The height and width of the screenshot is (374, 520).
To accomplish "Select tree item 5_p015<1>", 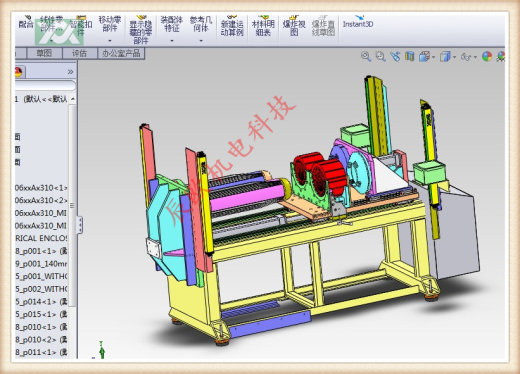I will tap(41, 314).
